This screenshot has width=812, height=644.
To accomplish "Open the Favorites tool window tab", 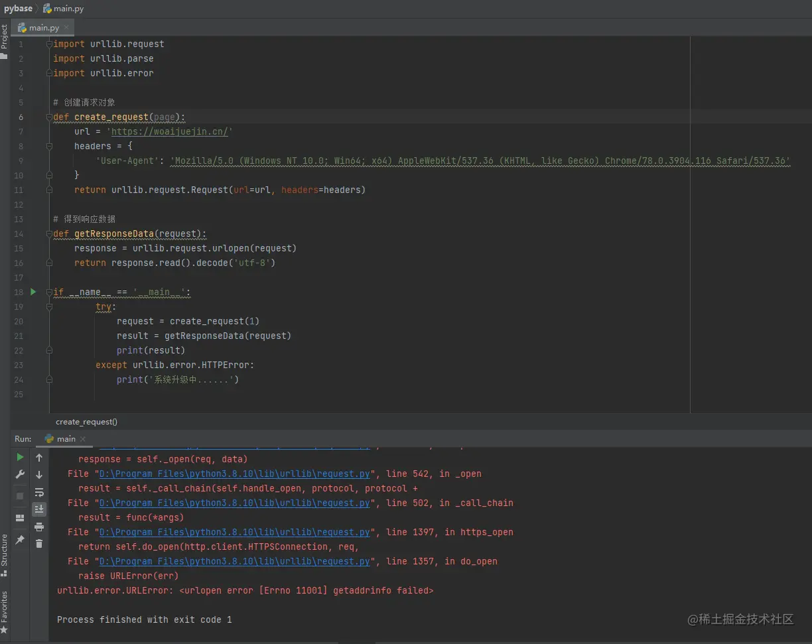I will pos(4,606).
